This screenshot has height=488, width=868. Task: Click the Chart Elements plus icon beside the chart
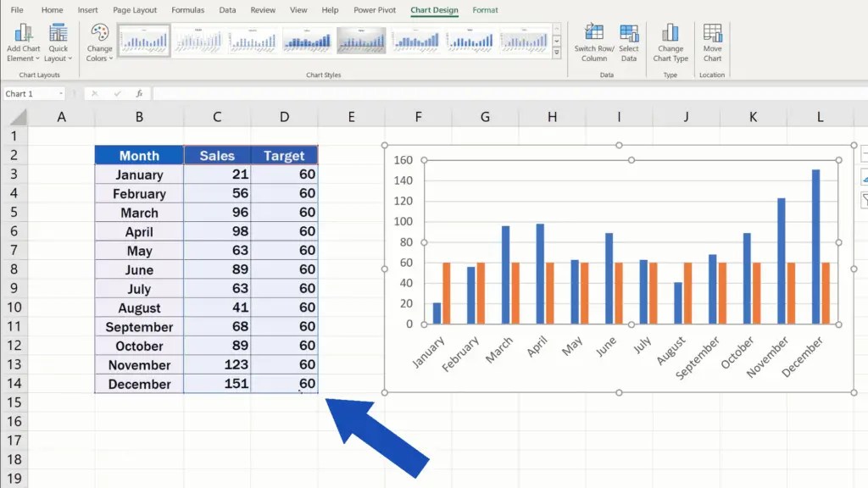click(x=864, y=152)
